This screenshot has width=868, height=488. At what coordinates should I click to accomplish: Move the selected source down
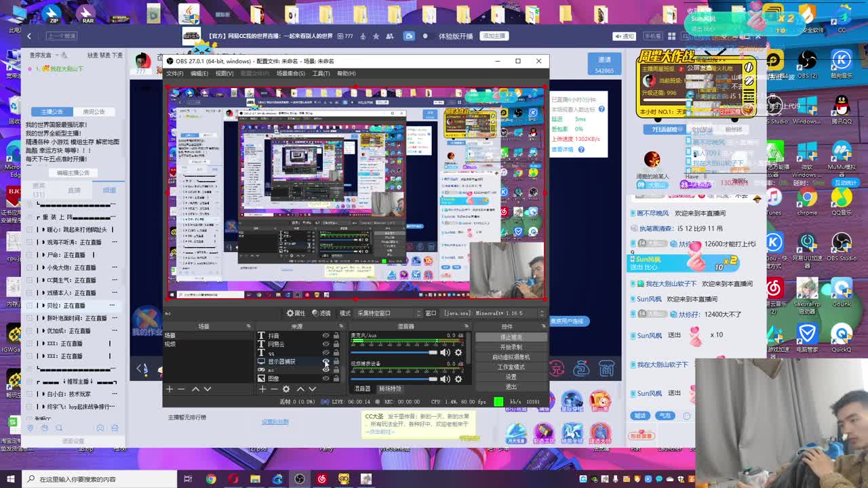[x=312, y=389]
